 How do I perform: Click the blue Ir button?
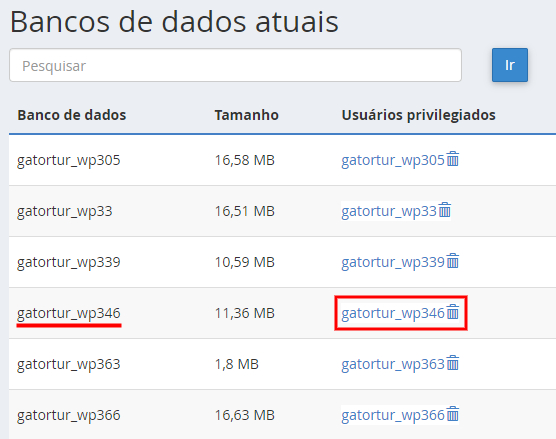[510, 65]
